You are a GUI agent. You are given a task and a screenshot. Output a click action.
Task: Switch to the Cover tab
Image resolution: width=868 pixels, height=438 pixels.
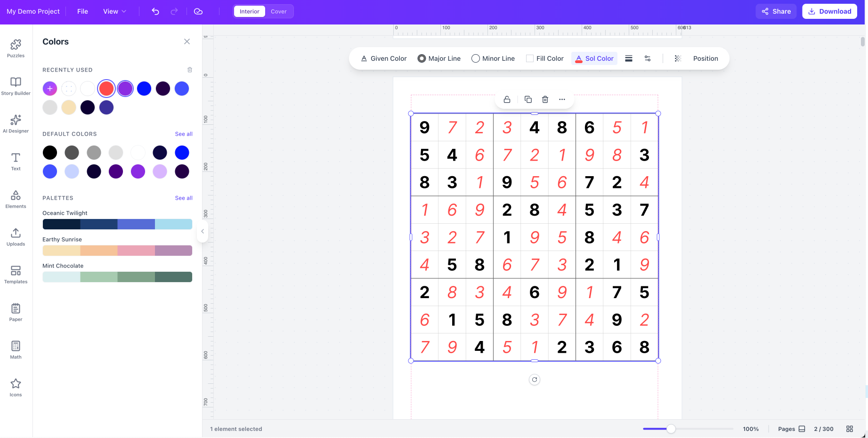point(278,11)
